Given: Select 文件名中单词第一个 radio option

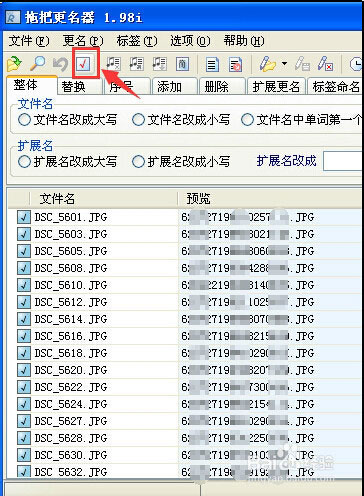Looking at the screenshot, I should [301, 120].
